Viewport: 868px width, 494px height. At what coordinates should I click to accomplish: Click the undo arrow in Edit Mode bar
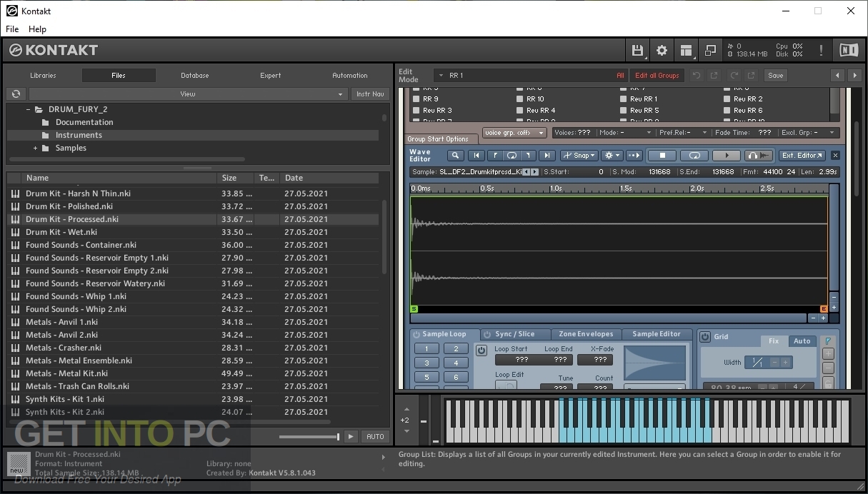click(x=696, y=75)
